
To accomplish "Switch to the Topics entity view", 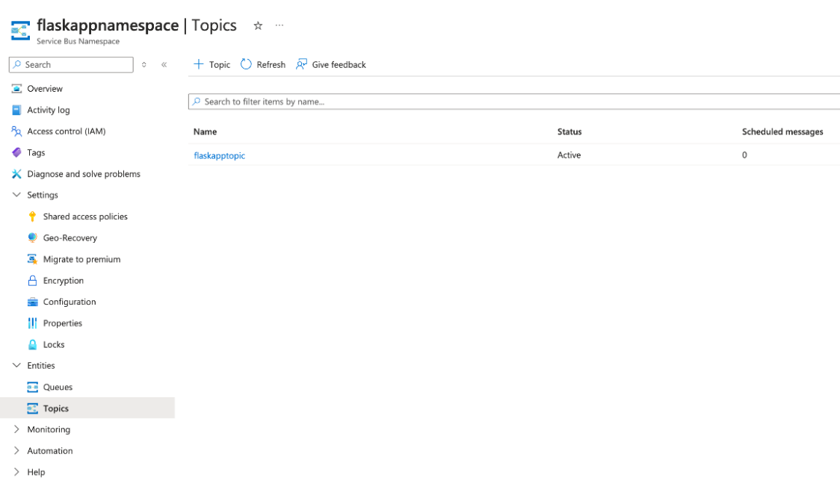I will pyautogui.click(x=55, y=408).
